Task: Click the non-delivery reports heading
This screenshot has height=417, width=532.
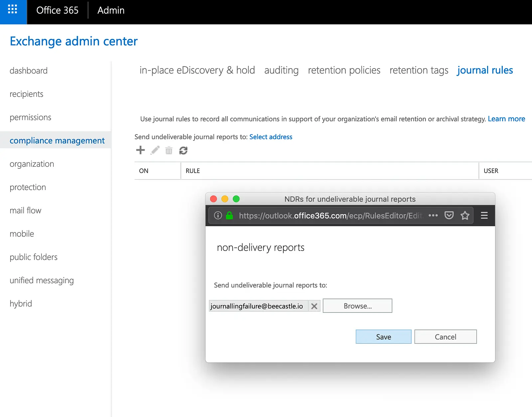Action: point(261,248)
